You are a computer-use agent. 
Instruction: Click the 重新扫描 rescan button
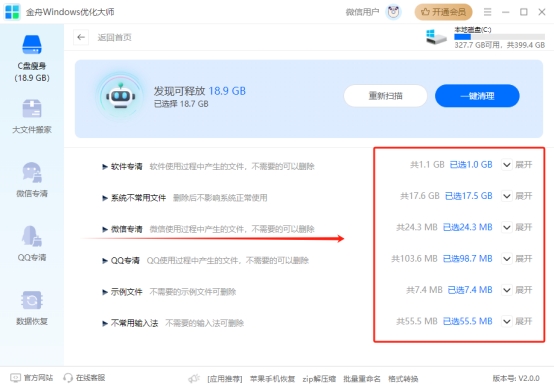(385, 96)
